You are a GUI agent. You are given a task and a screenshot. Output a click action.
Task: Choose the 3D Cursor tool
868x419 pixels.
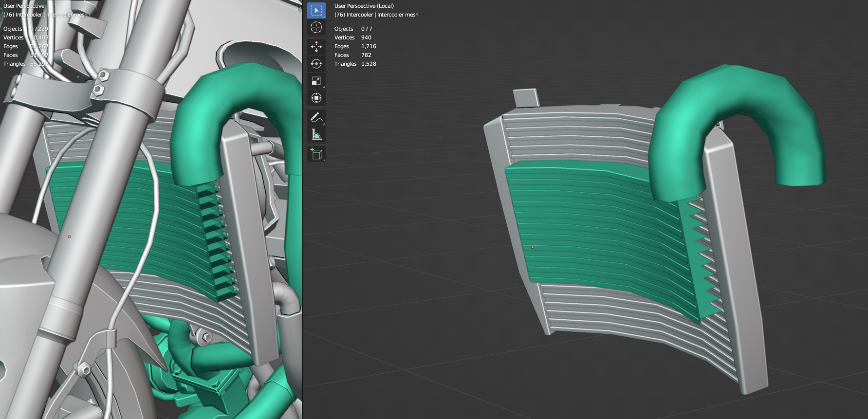316,28
